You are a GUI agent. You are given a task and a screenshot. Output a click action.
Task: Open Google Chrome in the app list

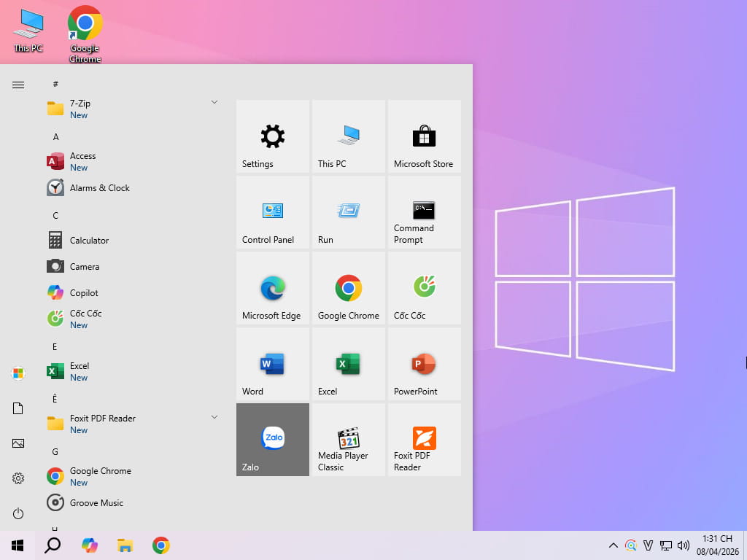coord(133,476)
